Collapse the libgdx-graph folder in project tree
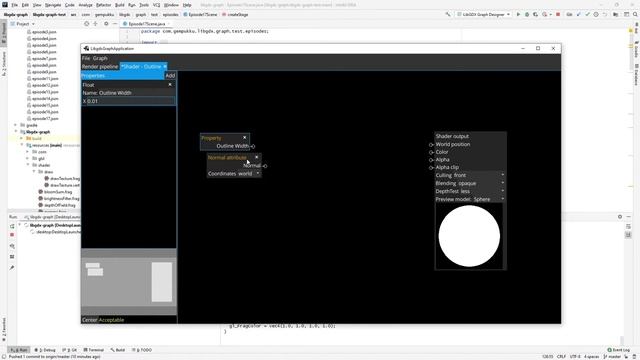This screenshot has width=640, height=360. pos(16,132)
